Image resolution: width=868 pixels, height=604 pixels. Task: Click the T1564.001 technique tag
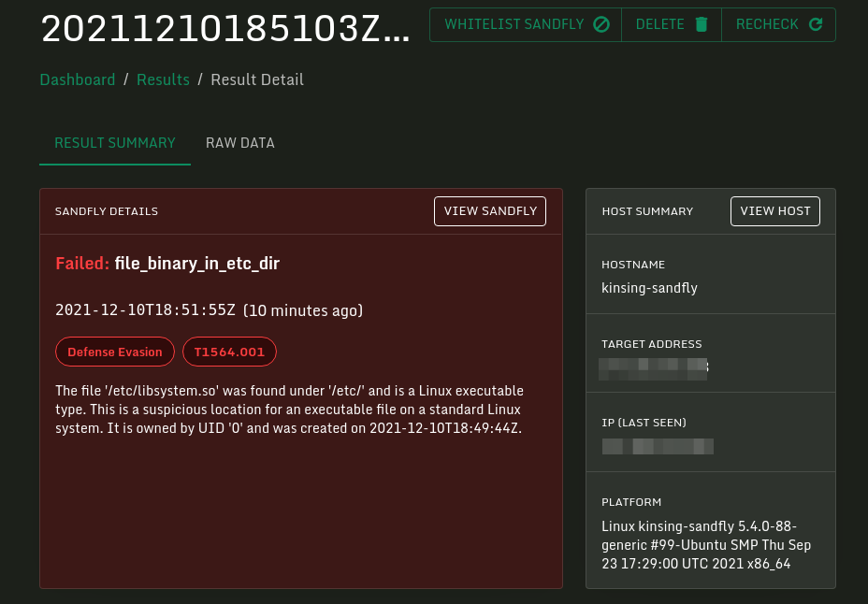[229, 352]
